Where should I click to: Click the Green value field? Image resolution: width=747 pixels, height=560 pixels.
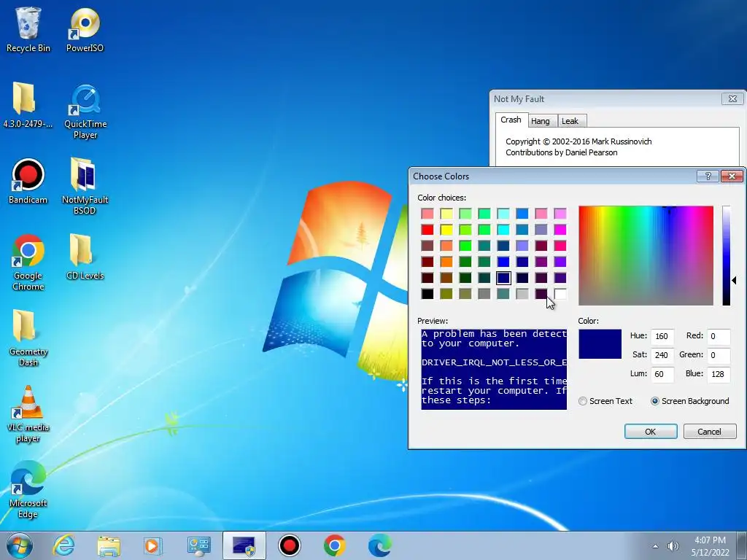[719, 355]
